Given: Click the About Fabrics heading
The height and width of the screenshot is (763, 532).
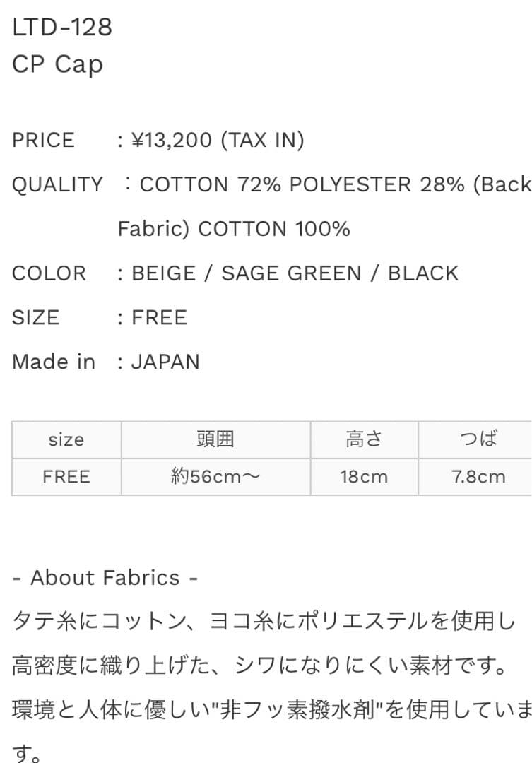Looking at the screenshot, I should 105,578.
